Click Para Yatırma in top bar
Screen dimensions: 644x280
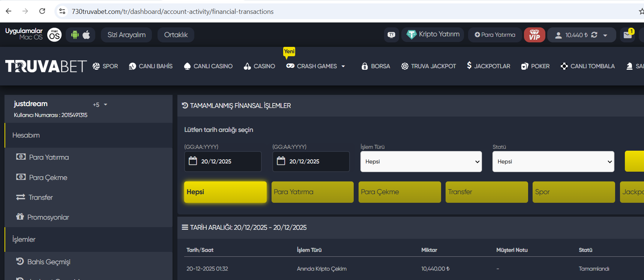pyautogui.click(x=495, y=35)
